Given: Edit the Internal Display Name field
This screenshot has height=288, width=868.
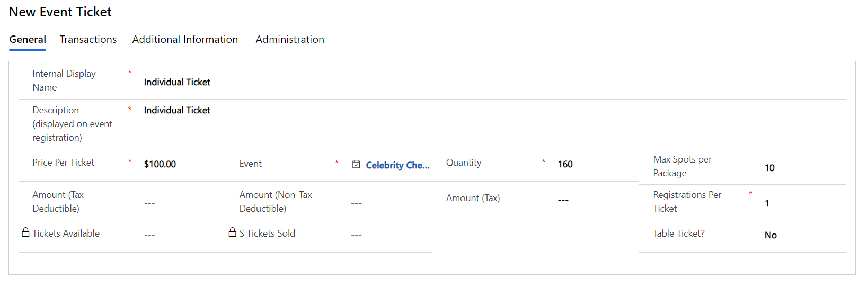Looking at the screenshot, I should tap(494, 82).
